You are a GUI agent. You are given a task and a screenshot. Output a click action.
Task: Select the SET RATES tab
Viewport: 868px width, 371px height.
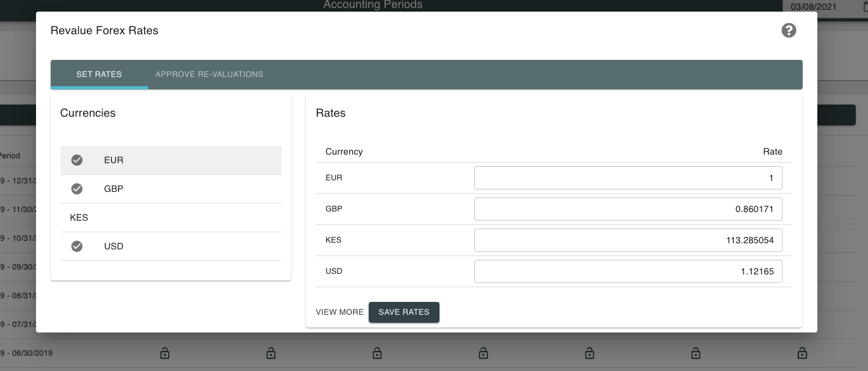pos(99,74)
